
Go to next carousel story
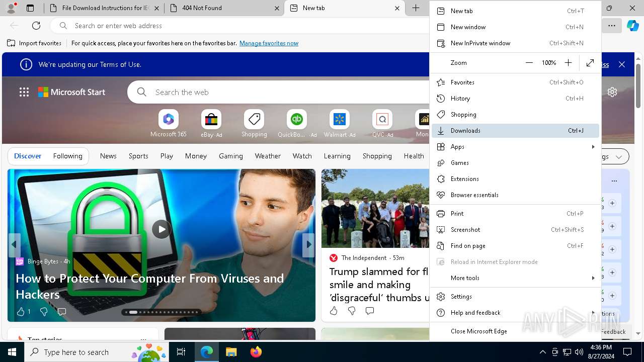point(308,244)
